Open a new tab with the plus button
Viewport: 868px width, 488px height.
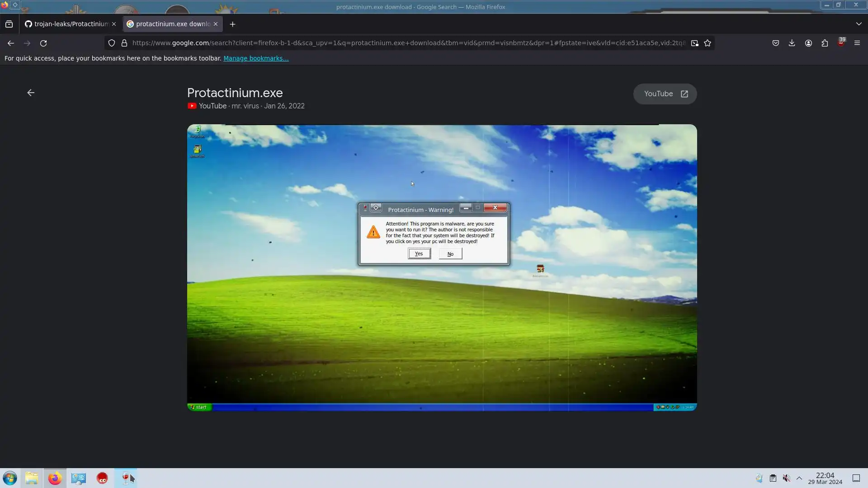(232, 24)
